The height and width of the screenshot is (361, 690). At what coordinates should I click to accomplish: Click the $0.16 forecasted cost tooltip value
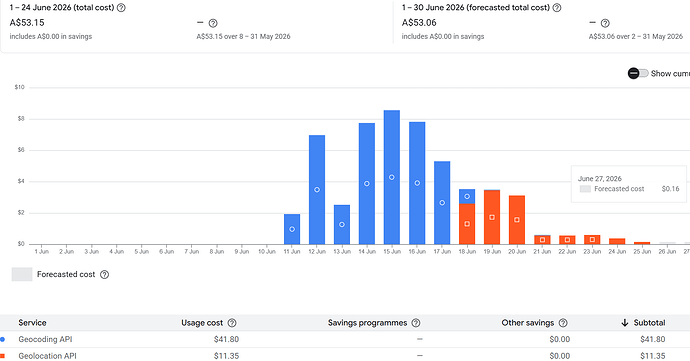point(670,189)
